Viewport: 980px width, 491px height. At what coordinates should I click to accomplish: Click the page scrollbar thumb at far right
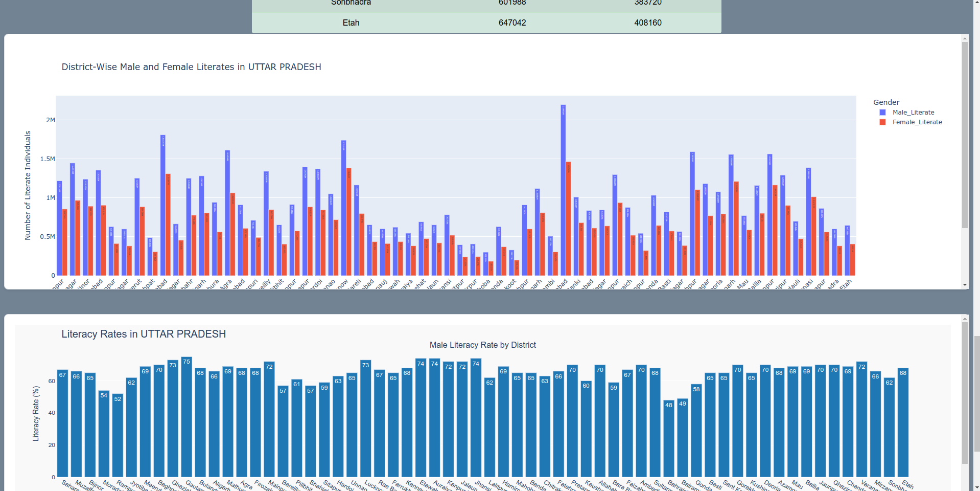[976, 393]
